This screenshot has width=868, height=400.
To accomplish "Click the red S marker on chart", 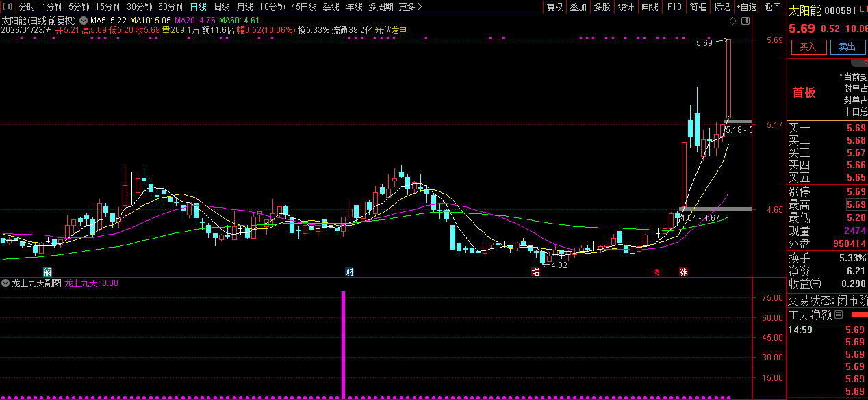I will tap(657, 273).
